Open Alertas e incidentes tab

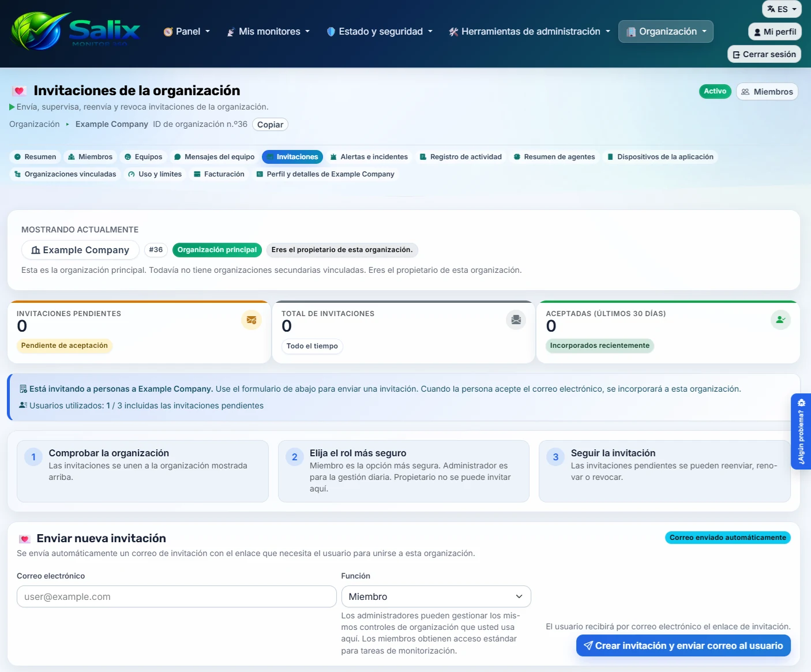click(369, 157)
